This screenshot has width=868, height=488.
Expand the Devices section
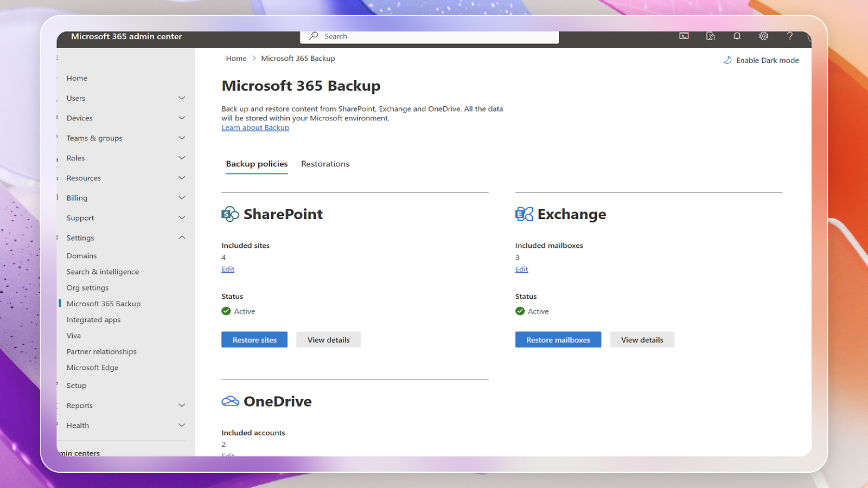[182, 118]
